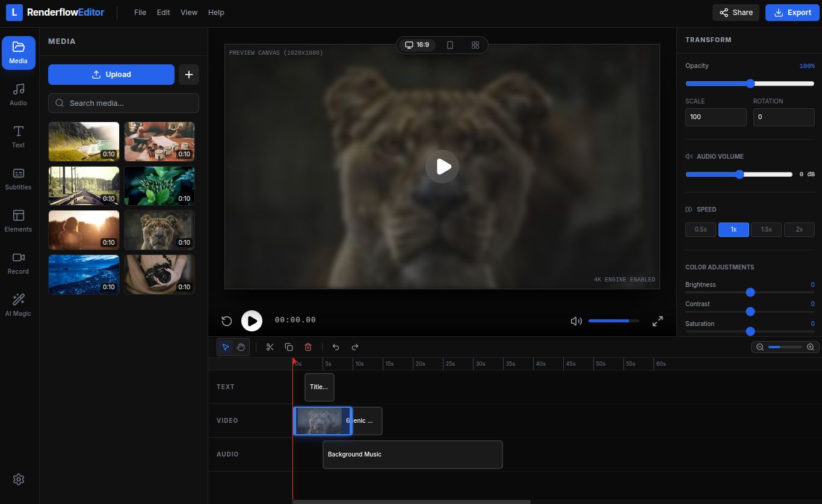Select the Hand pan tool next to the arrow cursor

240,347
